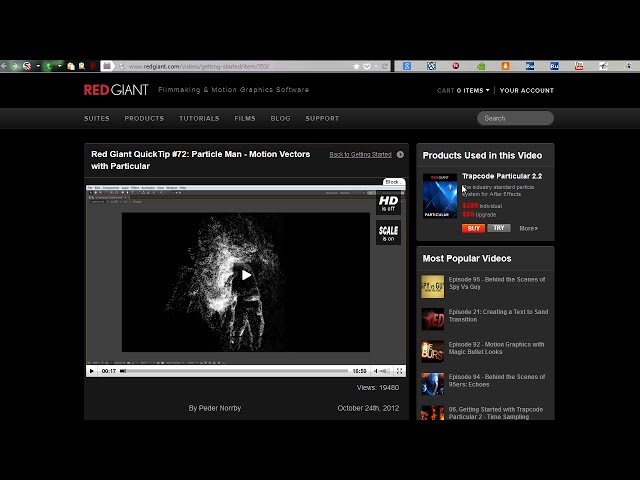Open the Suites menu
640x480 pixels.
click(97, 118)
